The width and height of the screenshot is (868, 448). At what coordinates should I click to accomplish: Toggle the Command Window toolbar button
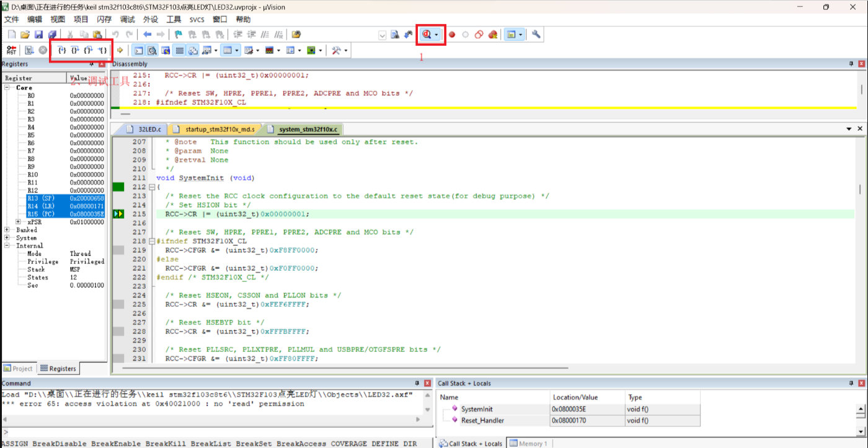(139, 50)
